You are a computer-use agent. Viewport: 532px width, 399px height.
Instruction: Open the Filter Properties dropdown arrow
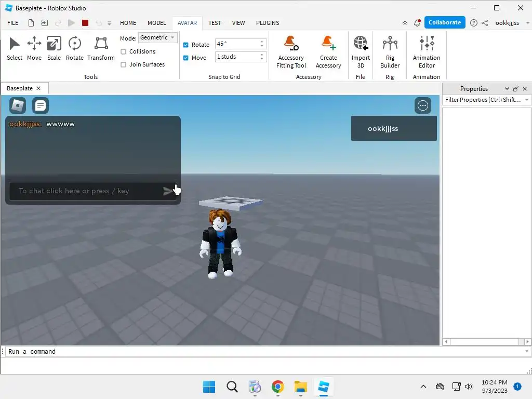[527, 100]
